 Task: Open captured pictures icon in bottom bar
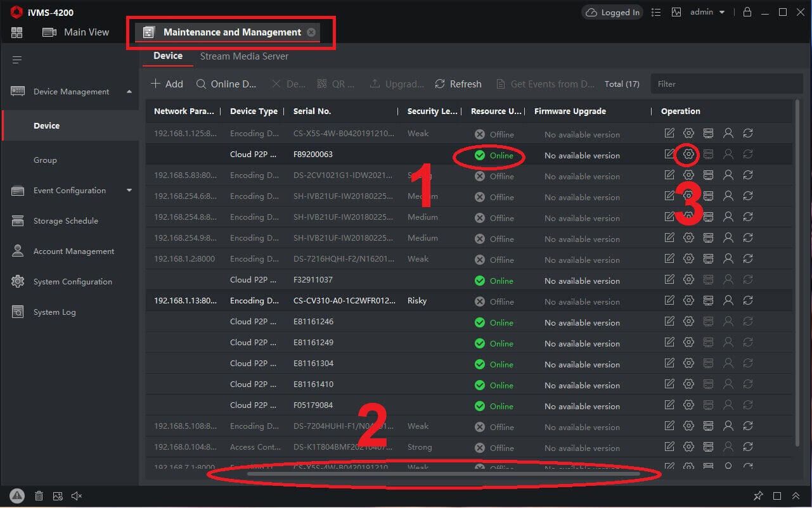(x=58, y=496)
